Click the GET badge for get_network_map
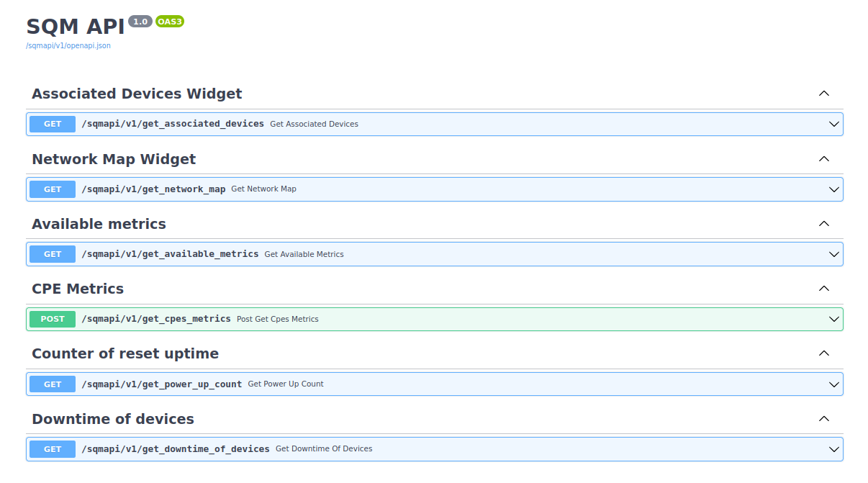The height and width of the screenshot is (483, 868). pos(53,189)
